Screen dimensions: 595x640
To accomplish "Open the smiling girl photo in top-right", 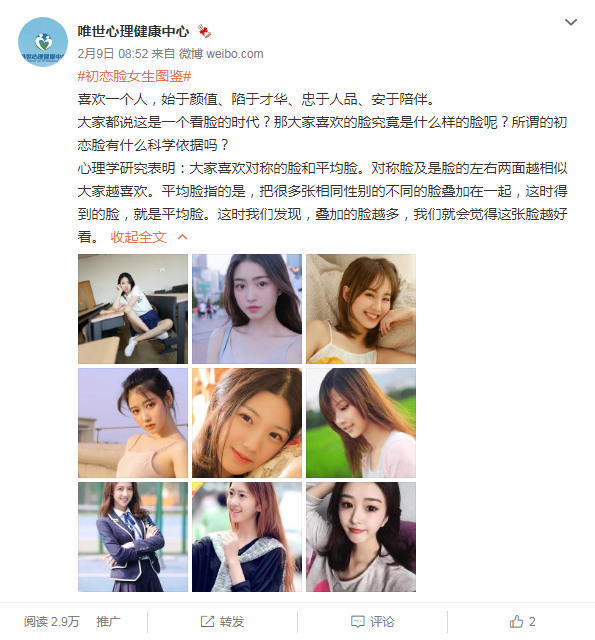I will [361, 309].
